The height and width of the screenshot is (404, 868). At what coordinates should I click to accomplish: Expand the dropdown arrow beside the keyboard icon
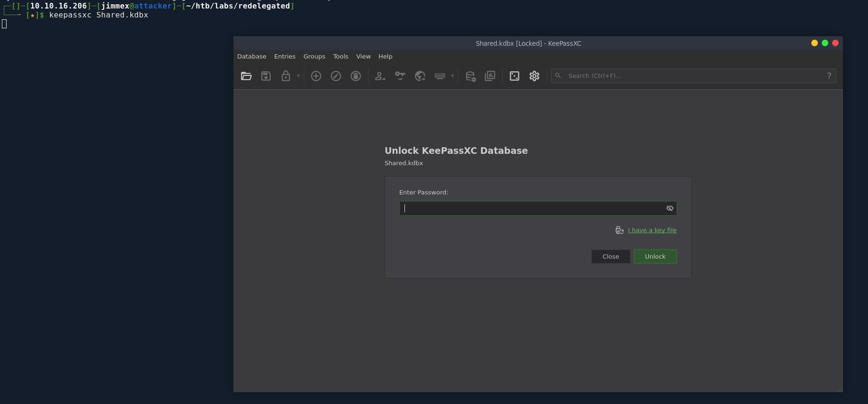452,76
